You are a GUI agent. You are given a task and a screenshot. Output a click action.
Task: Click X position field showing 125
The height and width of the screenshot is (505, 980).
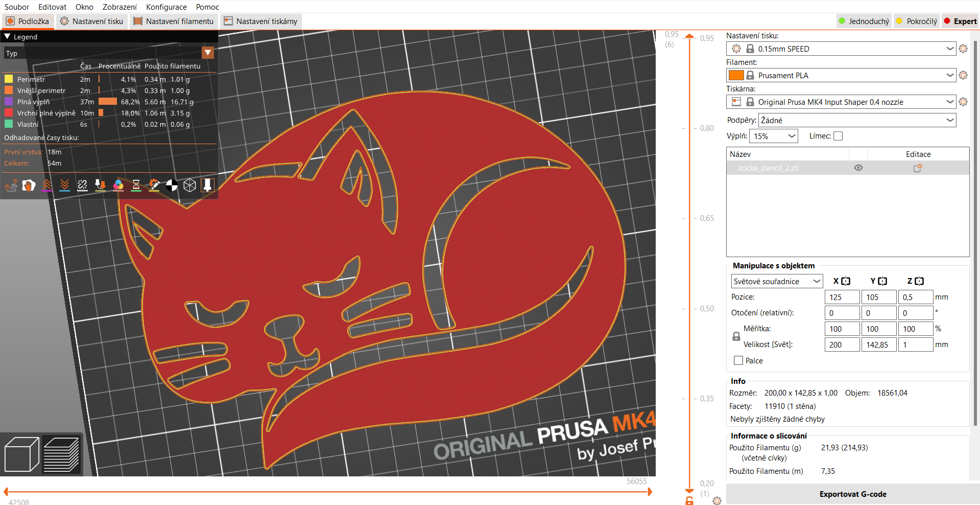[842, 297]
